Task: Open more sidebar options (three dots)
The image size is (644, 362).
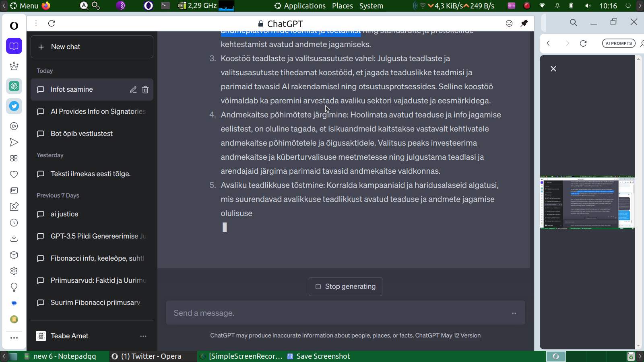Action: pyautogui.click(x=14, y=338)
